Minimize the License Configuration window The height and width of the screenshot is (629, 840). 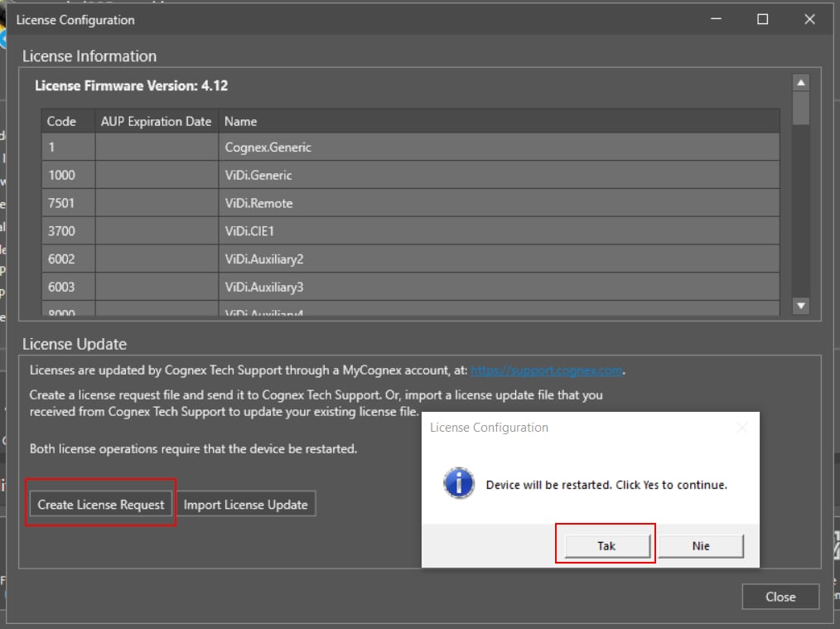point(717,19)
